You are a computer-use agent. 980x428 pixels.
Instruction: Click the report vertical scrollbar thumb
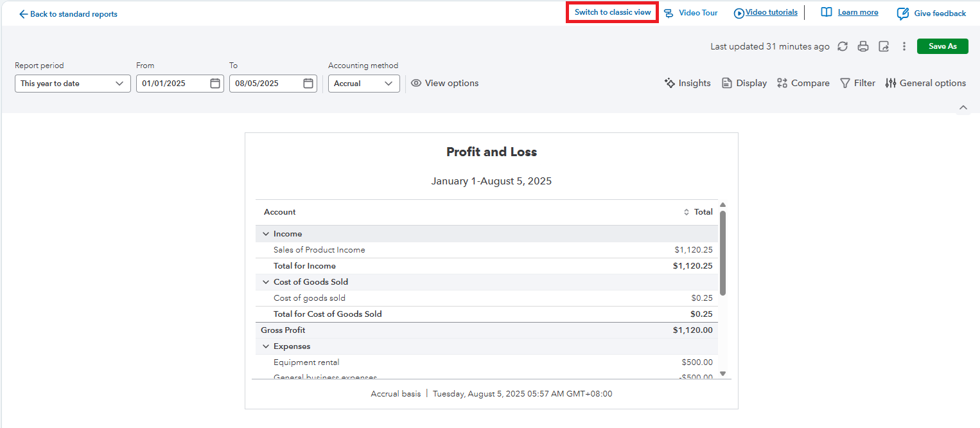pos(722,253)
